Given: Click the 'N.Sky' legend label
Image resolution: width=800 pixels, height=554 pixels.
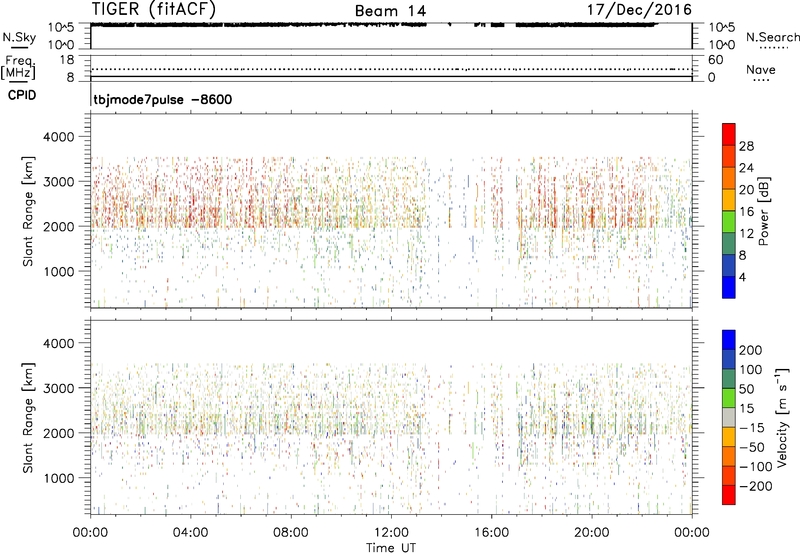Looking at the screenshot, I should [19, 37].
